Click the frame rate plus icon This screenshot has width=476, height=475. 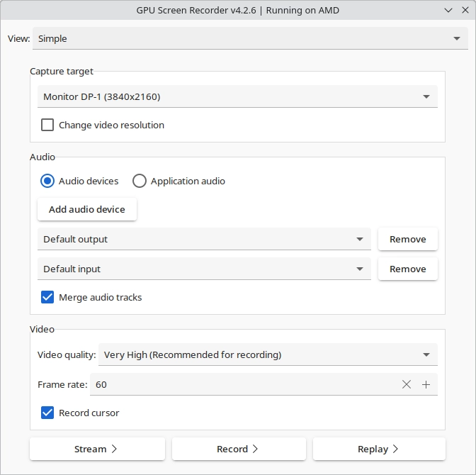point(426,384)
